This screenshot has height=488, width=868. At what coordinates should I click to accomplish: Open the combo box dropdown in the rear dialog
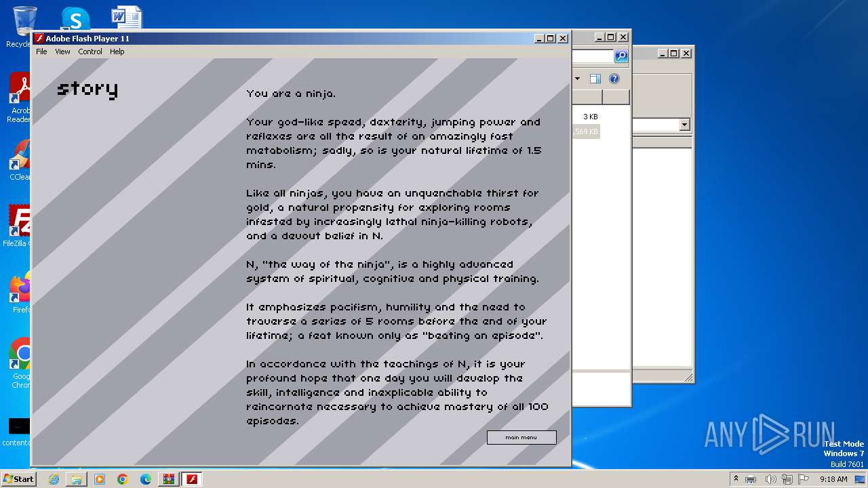(x=684, y=125)
